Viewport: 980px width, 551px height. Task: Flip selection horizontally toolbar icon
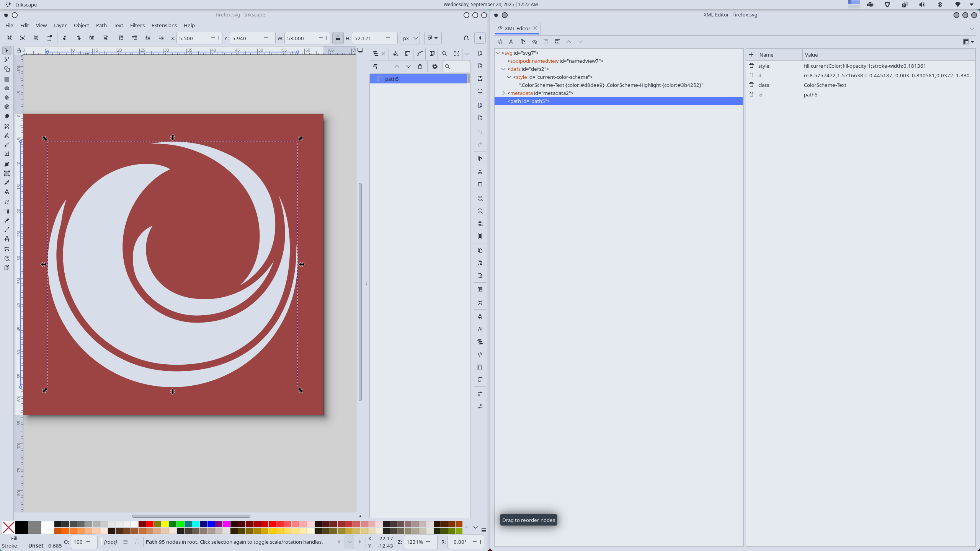coord(92,38)
